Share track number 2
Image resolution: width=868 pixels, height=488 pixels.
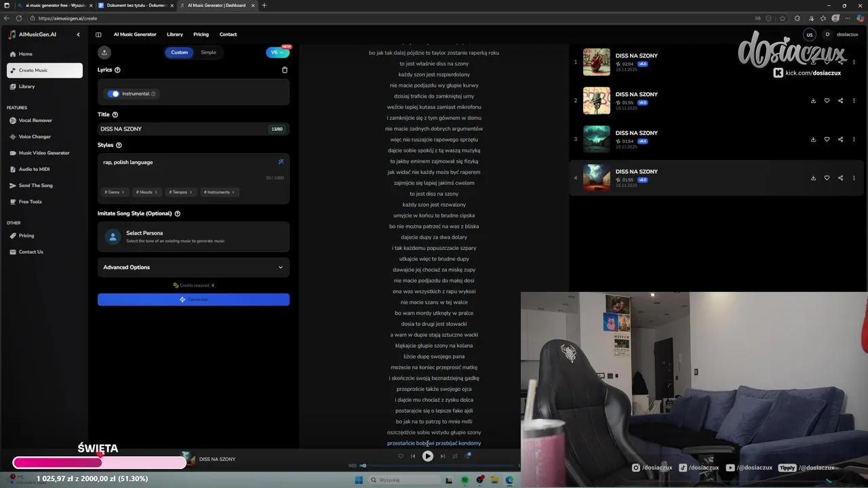point(840,100)
